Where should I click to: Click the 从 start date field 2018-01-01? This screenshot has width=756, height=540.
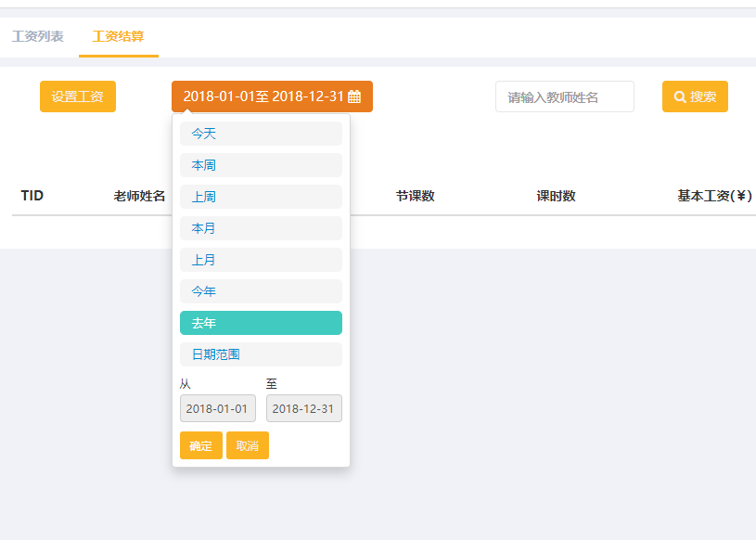218,408
